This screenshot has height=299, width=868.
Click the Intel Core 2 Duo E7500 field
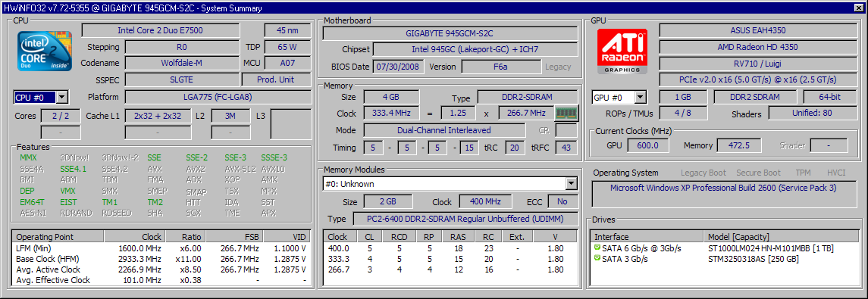pos(161,30)
